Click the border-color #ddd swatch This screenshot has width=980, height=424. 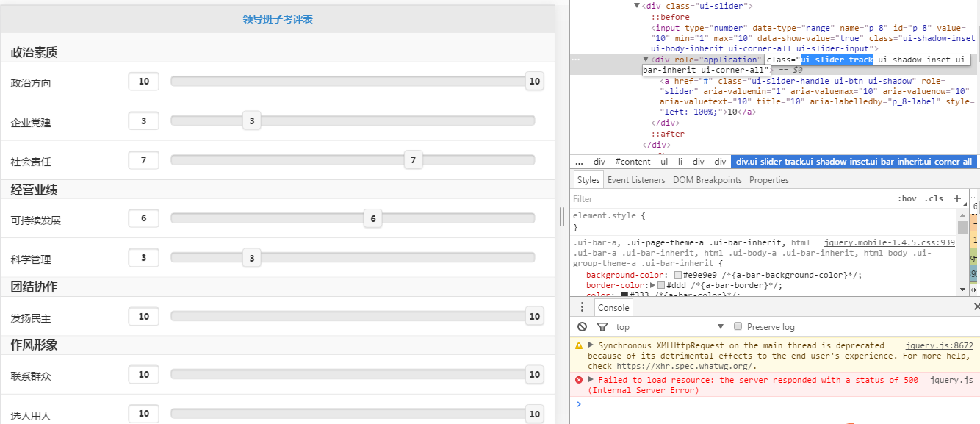[661, 285]
